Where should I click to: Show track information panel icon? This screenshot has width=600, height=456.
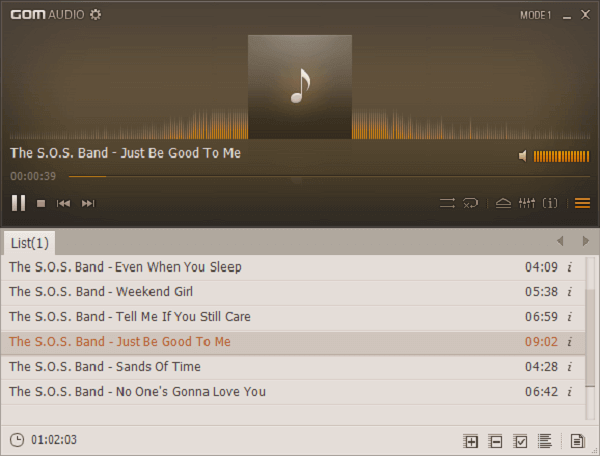tap(550, 203)
